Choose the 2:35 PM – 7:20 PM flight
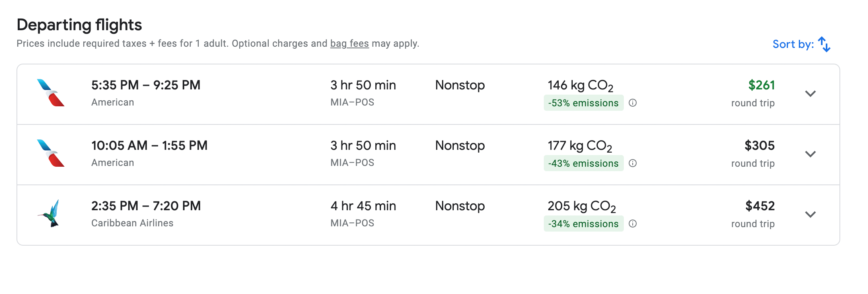 point(146,206)
